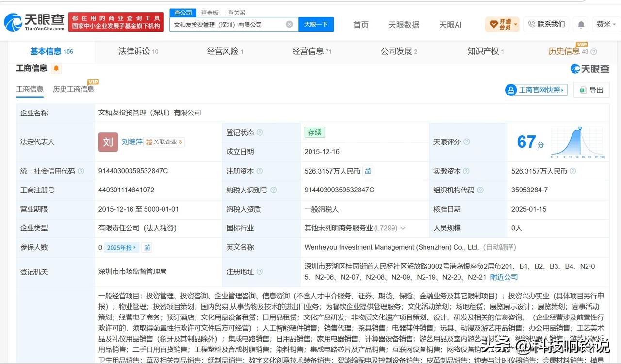
Task: Click organization code 35953284-7
Action: coord(529,190)
